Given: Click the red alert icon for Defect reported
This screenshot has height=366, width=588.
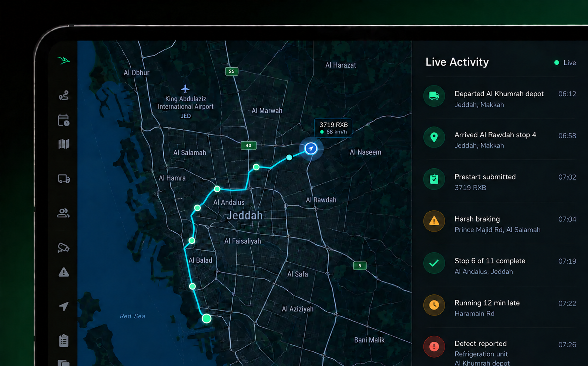Looking at the screenshot, I should 434,347.
